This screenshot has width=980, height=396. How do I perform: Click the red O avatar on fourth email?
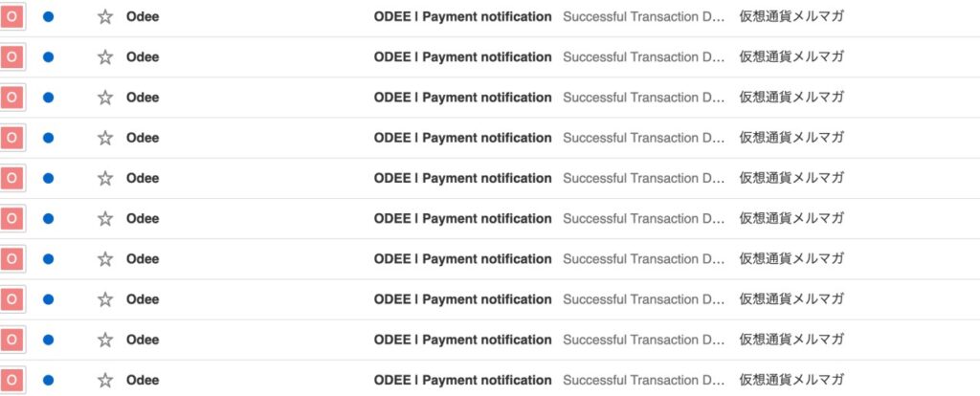(x=11, y=138)
